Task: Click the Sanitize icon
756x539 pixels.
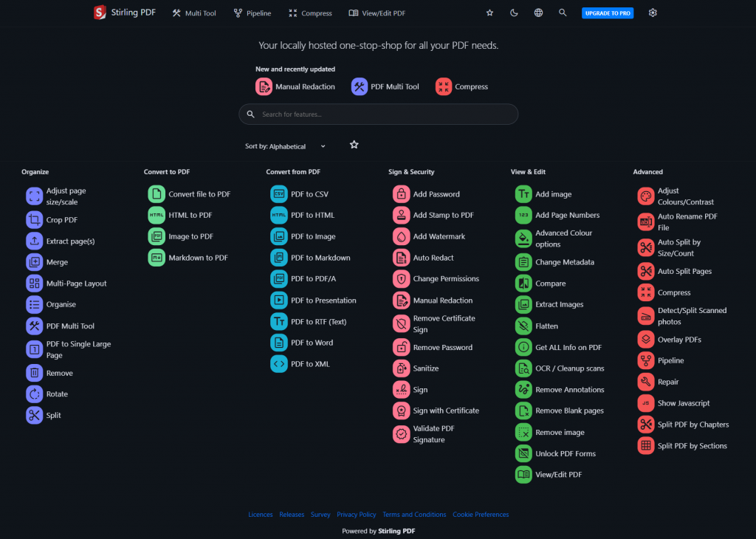Action: coord(401,368)
